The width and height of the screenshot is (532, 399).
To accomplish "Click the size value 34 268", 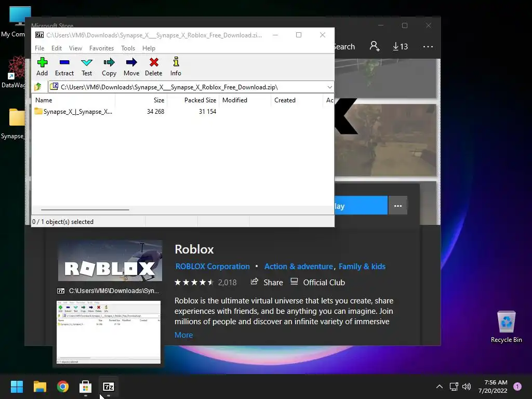I will click(155, 112).
